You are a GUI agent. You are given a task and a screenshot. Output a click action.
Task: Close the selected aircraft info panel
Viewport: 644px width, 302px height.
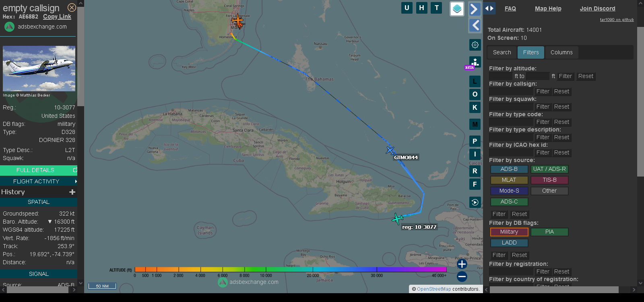click(x=72, y=8)
